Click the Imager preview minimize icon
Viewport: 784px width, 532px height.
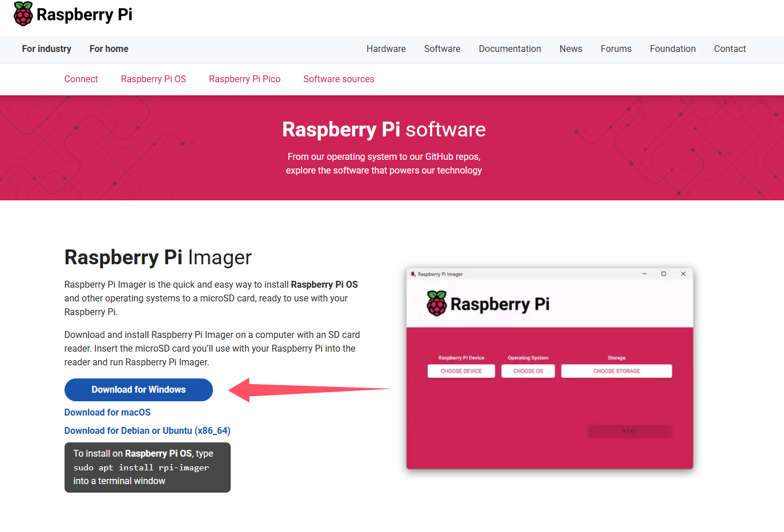(x=644, y=274)
